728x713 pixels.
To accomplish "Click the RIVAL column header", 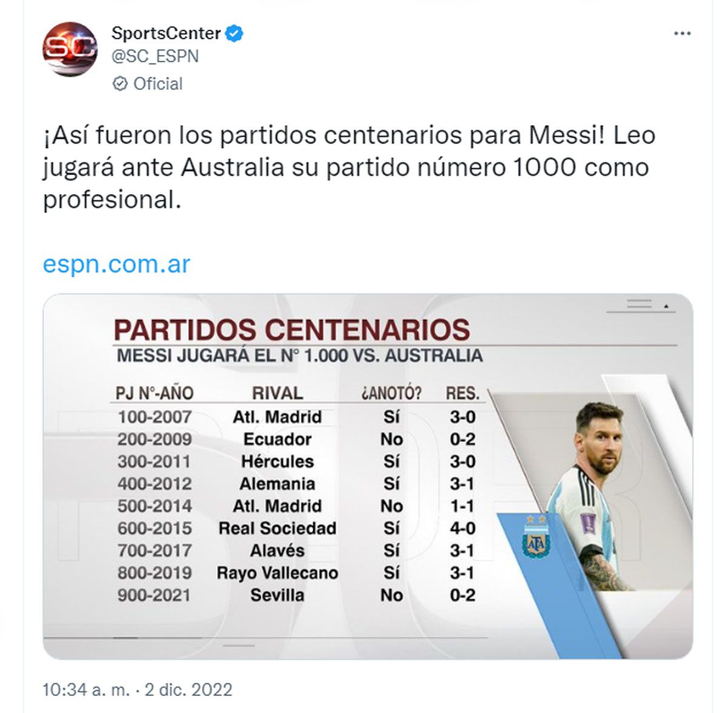I will click(x=277, y=393).
